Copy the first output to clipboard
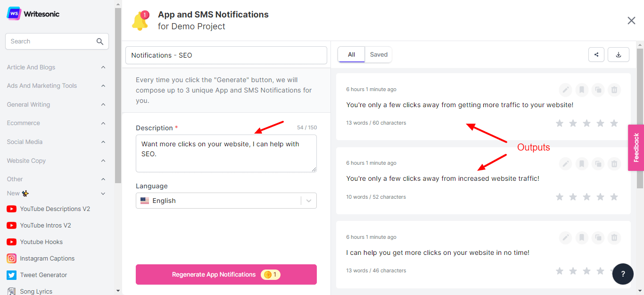The image size is (644, 295). click(x=598, y=90)
